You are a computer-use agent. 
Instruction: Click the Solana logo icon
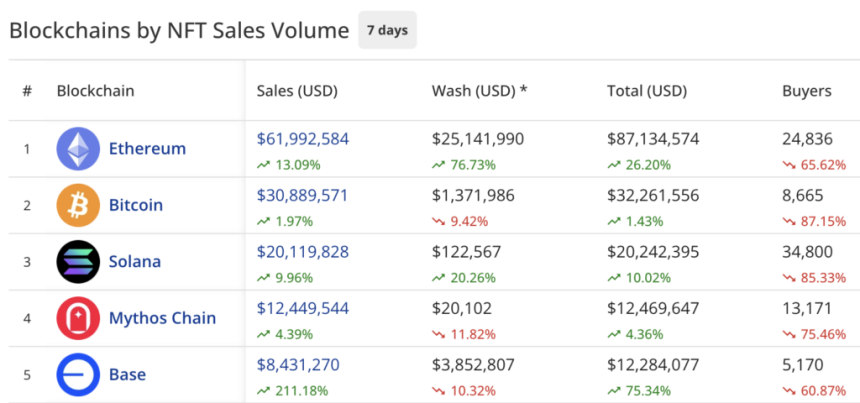(77, 262)
